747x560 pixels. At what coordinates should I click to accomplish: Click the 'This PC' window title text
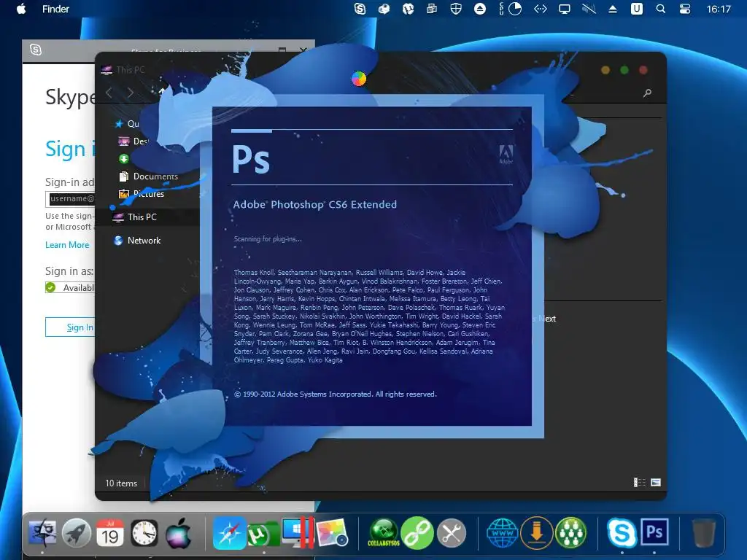[x=131, y=70]
